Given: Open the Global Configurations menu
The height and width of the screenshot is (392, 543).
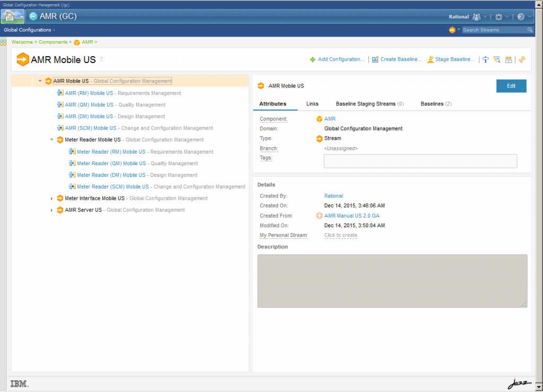Looking at the screenshot, I should click(x=30, y=30).
